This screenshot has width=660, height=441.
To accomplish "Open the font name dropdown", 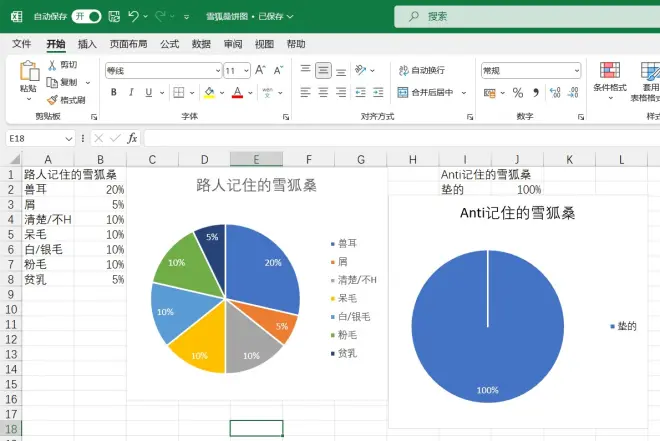I will point(217,71).
